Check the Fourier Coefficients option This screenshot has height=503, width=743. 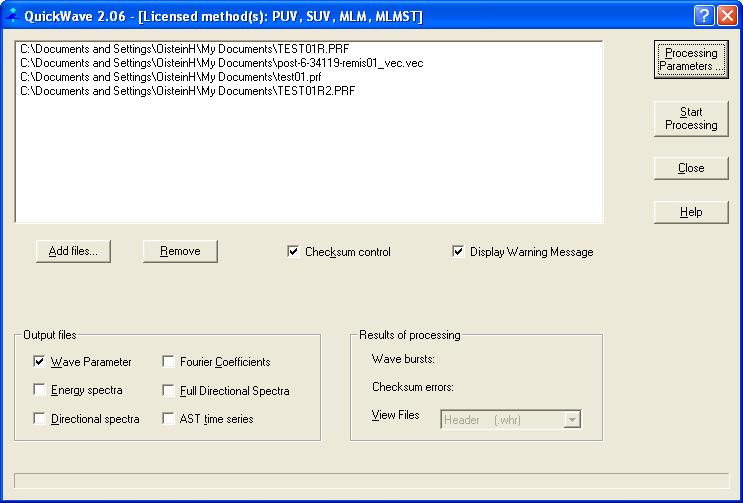click(x=169, y=362)
